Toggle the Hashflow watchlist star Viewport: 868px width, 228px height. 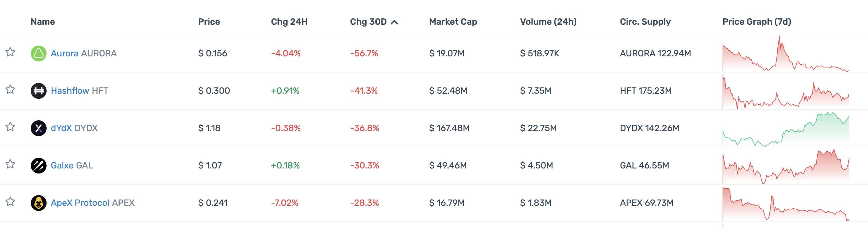click(x=10, y=90)
